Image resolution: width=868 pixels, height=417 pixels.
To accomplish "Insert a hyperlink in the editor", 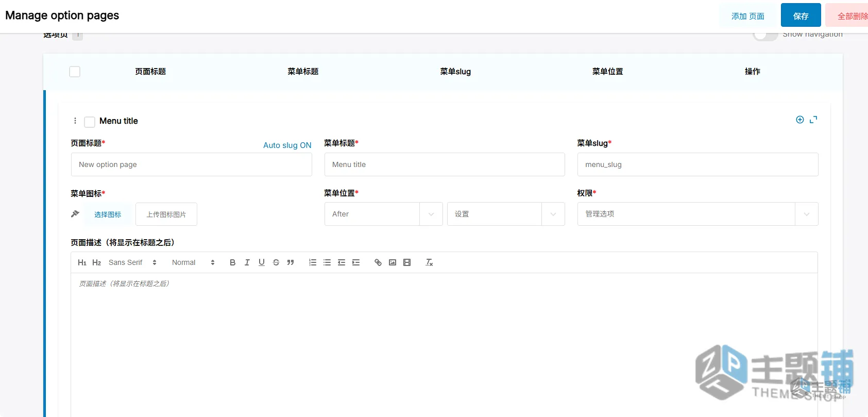I will (x=378, y=262).
